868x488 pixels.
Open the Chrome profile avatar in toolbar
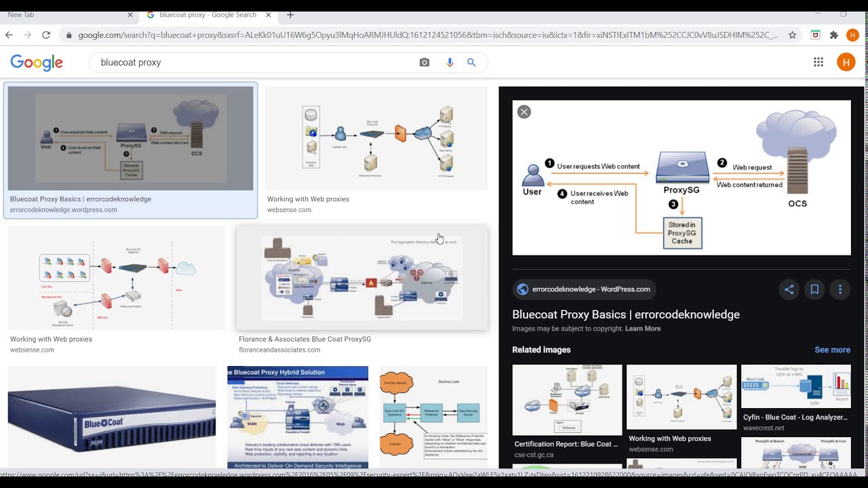coord(853,35)
